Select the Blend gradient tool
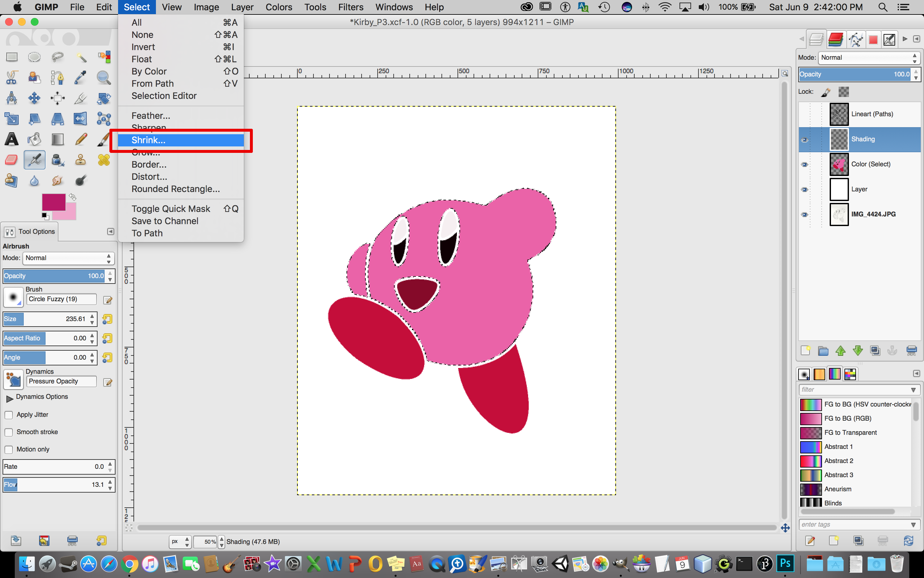 pyautogui.click(x=57, y=139)
